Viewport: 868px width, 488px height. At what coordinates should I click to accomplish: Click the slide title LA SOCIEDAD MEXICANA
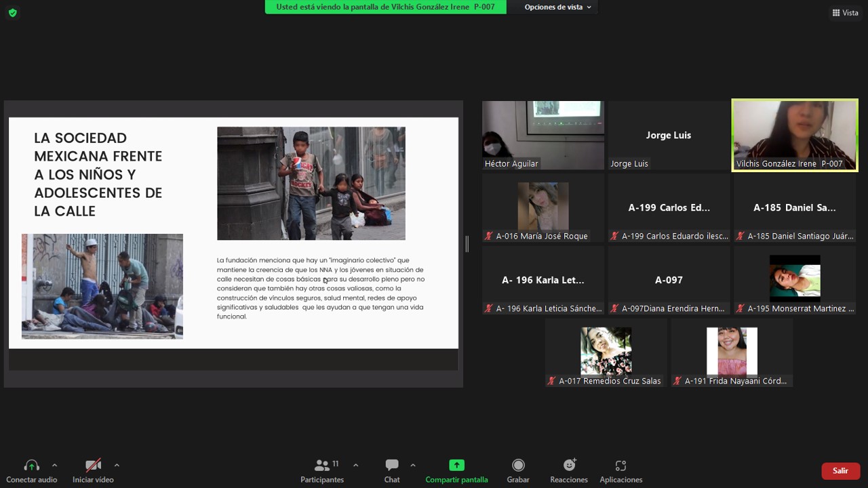tap(98, 174)
